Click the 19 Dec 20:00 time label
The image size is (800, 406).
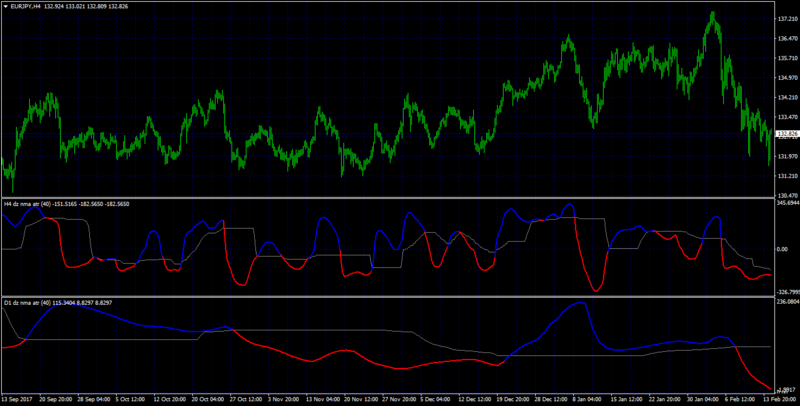(x=512, y=399)
